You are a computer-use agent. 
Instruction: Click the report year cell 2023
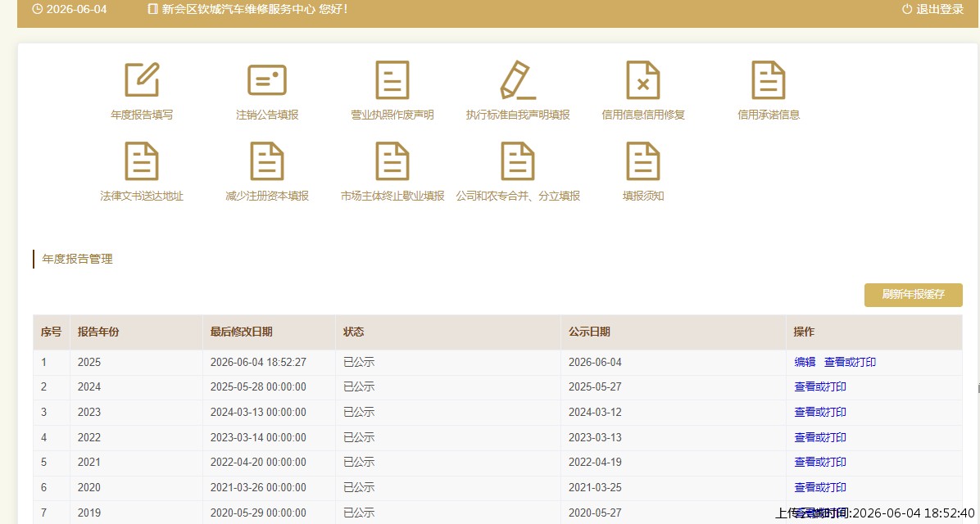[x=88, y=412]
